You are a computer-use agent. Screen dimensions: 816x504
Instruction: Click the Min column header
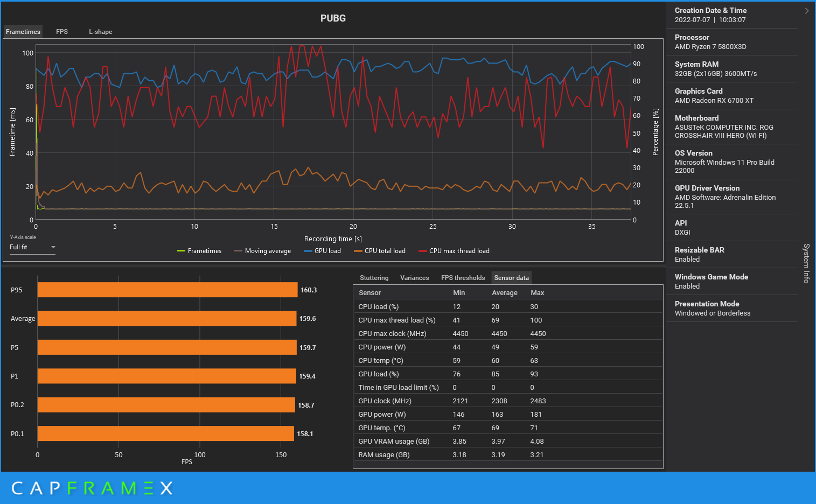click(459, 293)
